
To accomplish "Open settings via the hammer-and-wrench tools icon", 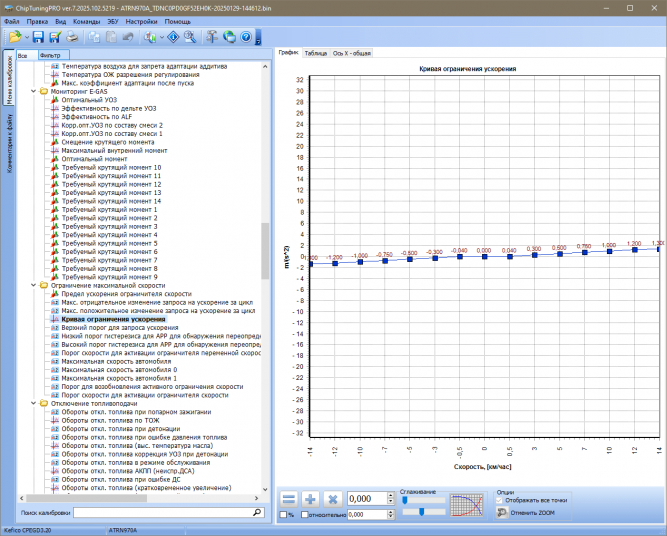I will coord(212,37).
